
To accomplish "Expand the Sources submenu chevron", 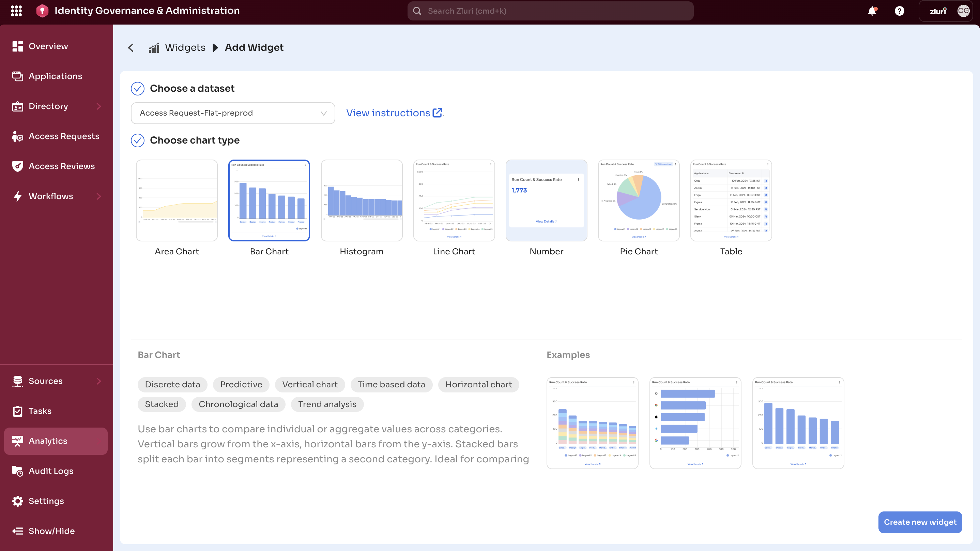I will [x=98, y=381].
